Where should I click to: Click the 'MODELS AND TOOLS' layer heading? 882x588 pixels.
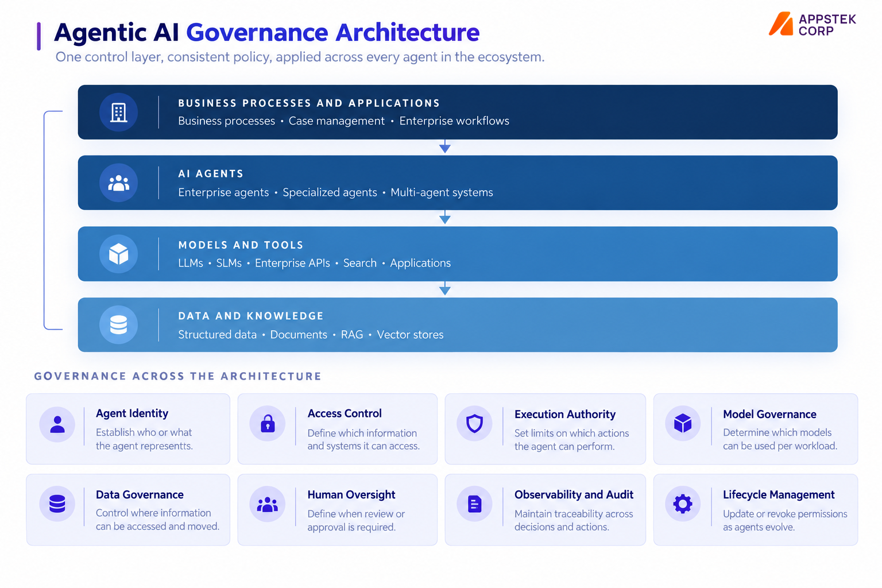(x=241, y=245)
